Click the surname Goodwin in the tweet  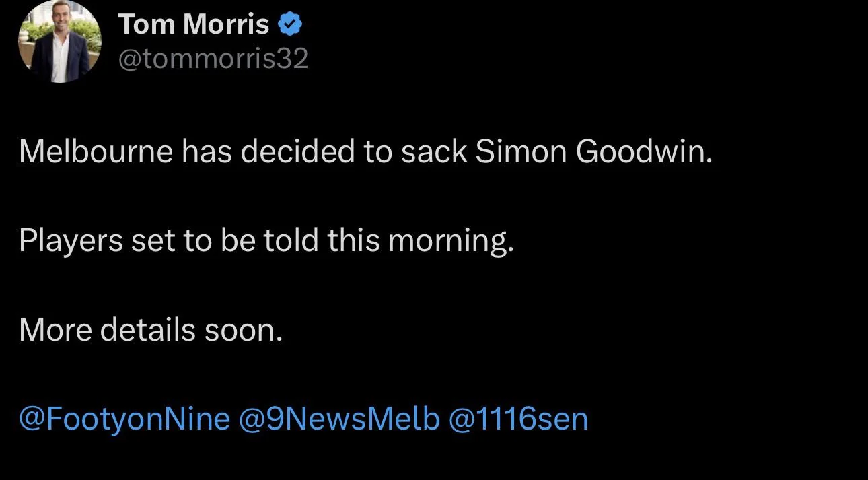click(643, 152)
